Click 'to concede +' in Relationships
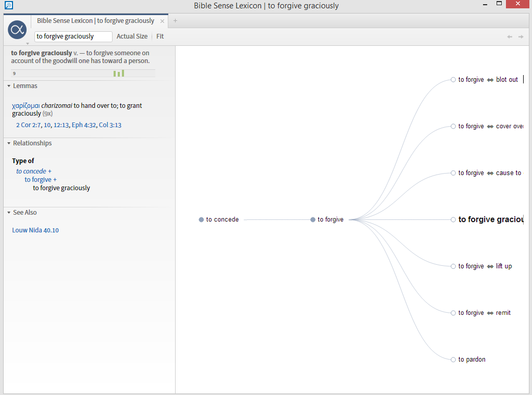 click(33, 171)
